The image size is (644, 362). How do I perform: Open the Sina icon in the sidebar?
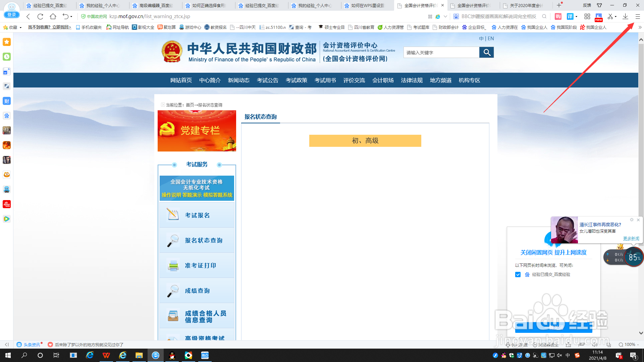pos(7,204)
